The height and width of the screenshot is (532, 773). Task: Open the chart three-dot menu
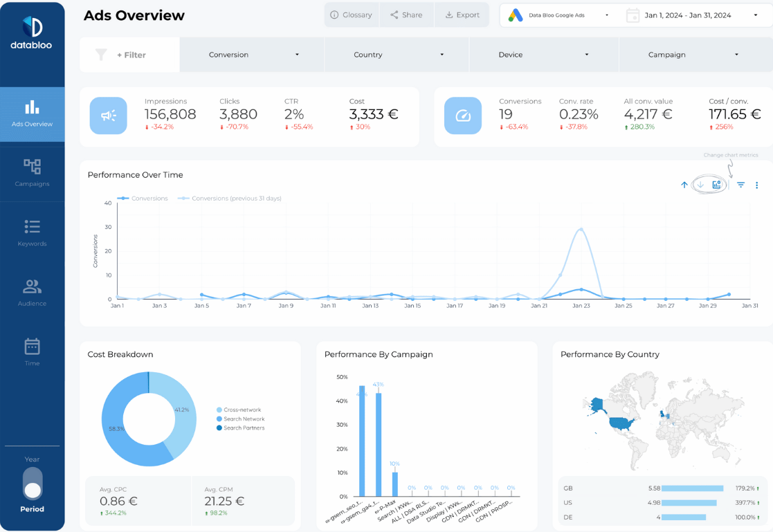(756, 185)
